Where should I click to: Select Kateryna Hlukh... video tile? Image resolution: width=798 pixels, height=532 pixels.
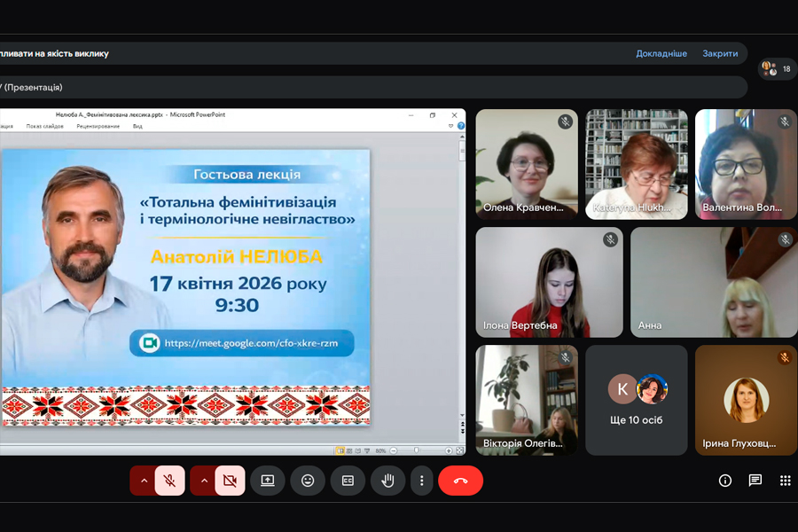(x=637, y=164)
